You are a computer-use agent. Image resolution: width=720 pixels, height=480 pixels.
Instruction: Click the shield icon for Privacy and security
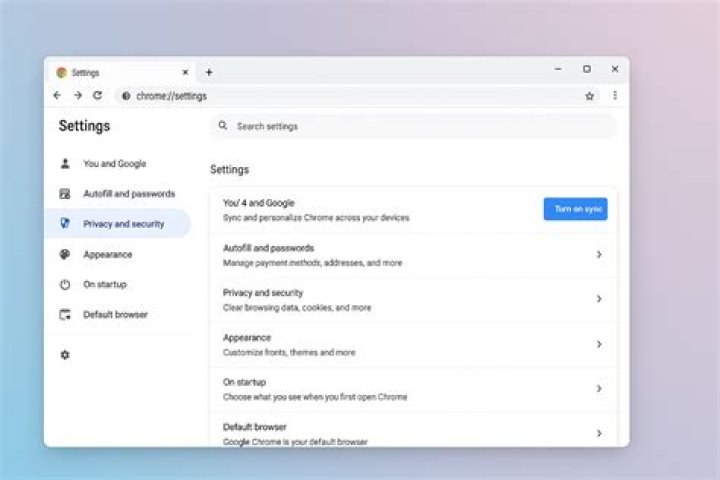coord(65,224)
